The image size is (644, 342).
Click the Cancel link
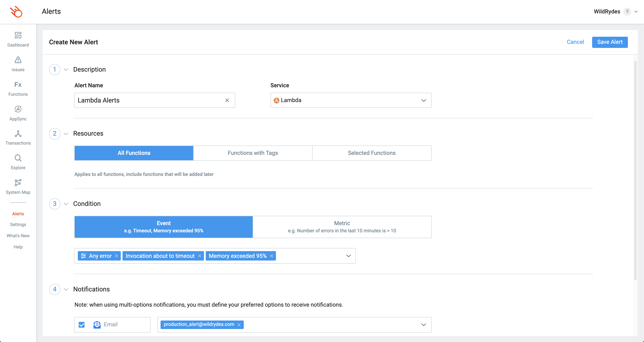pos(575,42)
